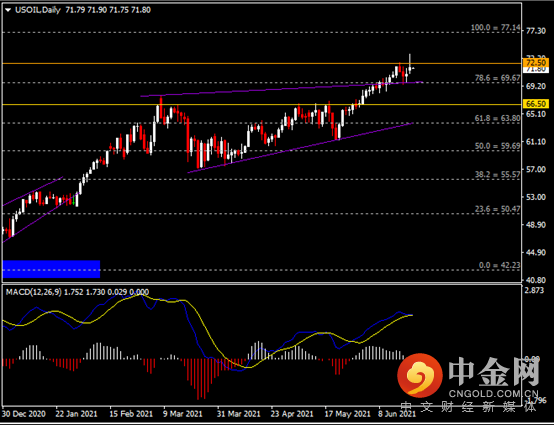The image size is (554, 425).
Task: Select the Fibonacci label 23.6 = 50.47
Action: [497, 209]
